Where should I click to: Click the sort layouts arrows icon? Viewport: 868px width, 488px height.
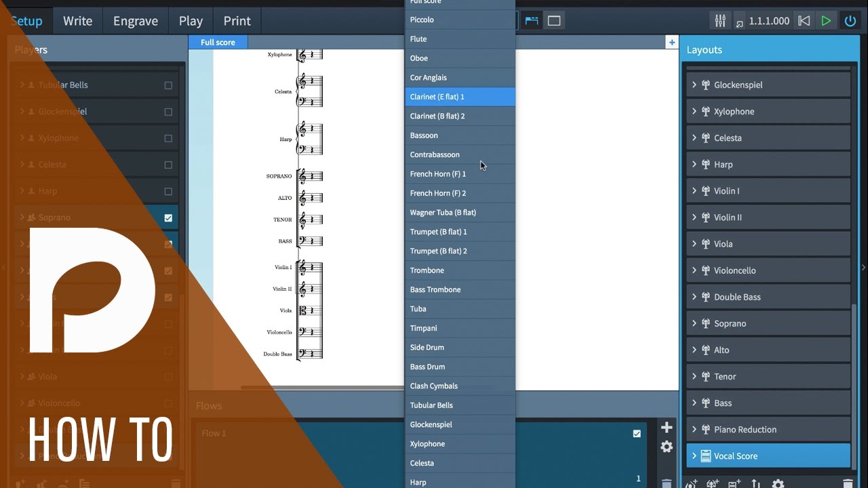click(756, 484)
